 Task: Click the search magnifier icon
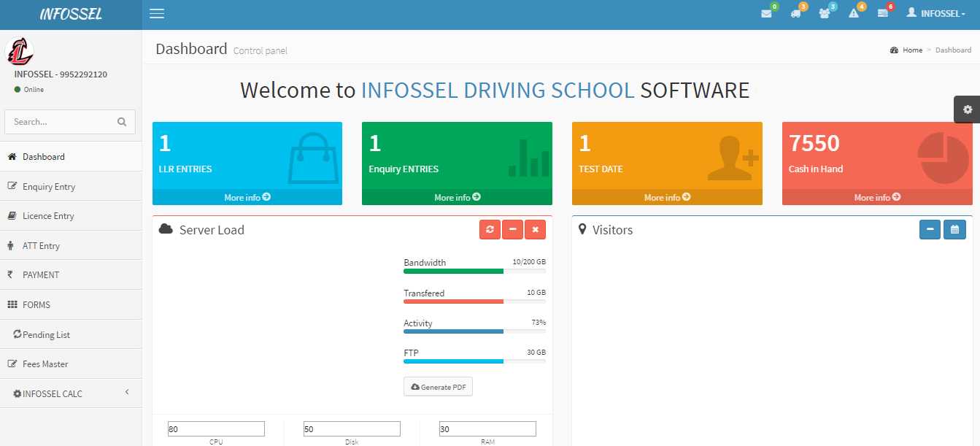(x=122, y=122)
